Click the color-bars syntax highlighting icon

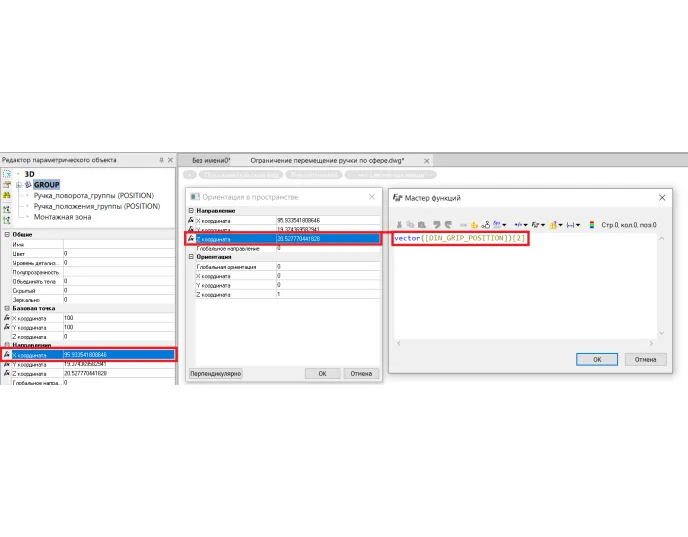pyautogui.click(x=591, y=225)
